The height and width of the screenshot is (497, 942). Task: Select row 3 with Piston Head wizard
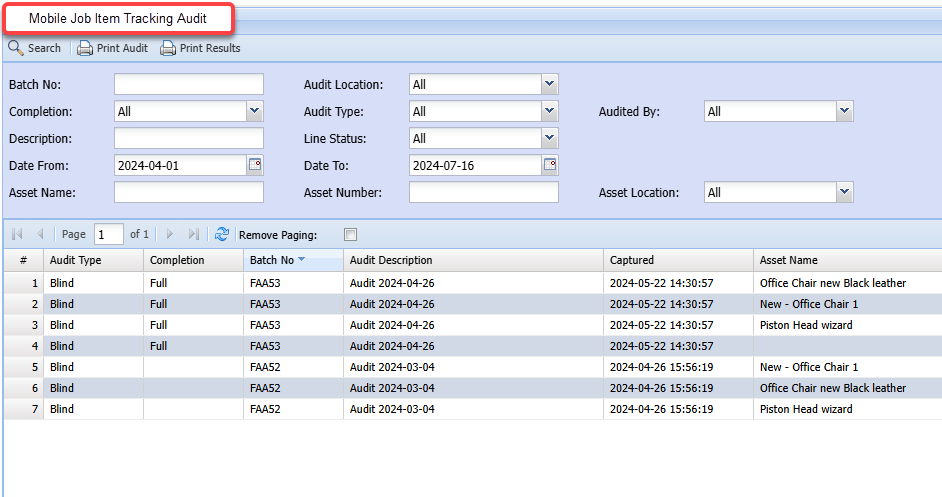point(400,325)
